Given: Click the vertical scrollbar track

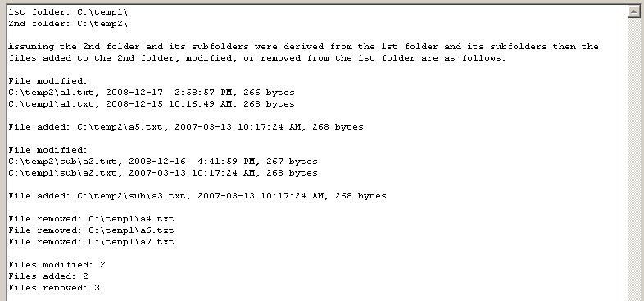Looking at the screenshot, I should (x=634, y=159).
